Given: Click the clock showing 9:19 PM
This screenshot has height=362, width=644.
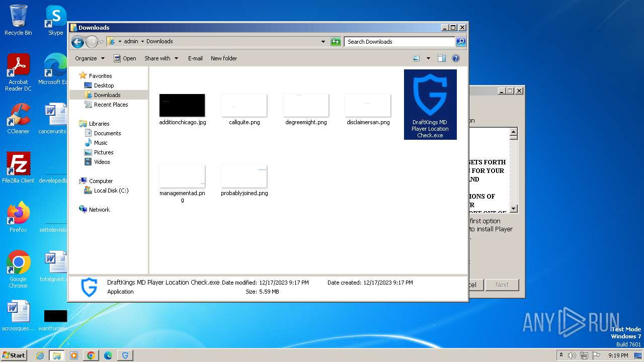Looking at the screenshot, I should 618,355.
